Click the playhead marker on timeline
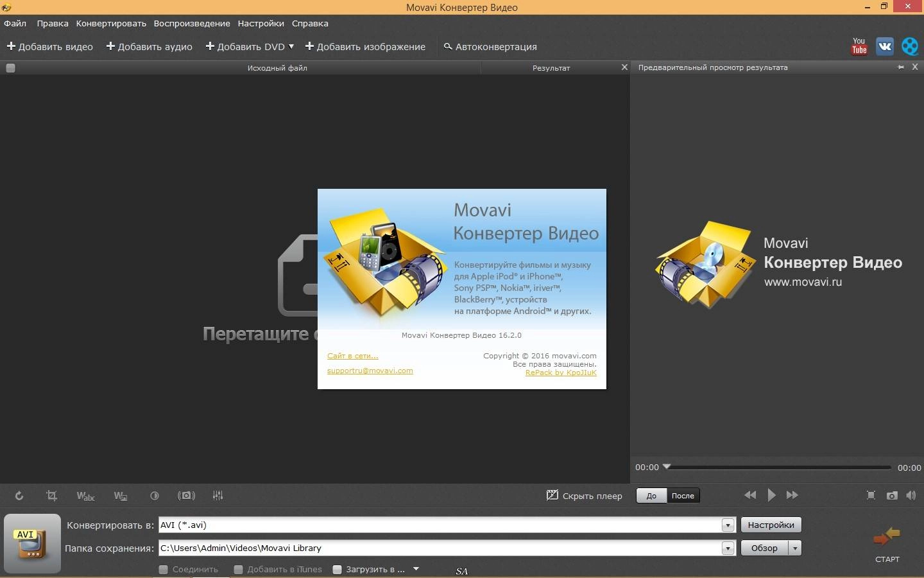This screenshot has height=578, width=924. (667, 466)
